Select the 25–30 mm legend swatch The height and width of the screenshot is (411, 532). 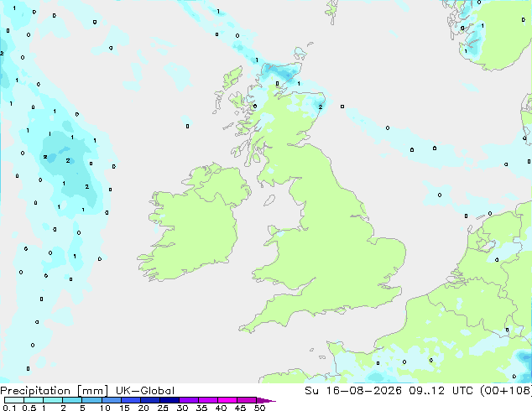pos(169,400)
